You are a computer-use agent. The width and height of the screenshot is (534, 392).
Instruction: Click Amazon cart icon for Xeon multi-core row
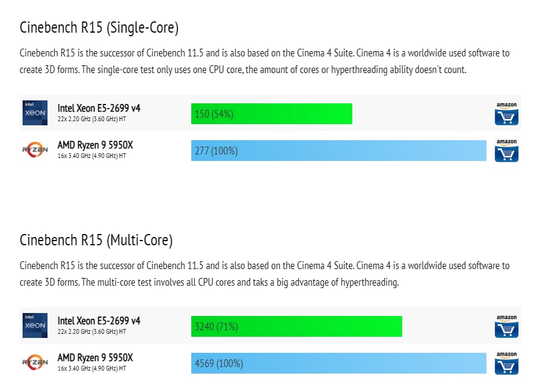tap(507, 326)
